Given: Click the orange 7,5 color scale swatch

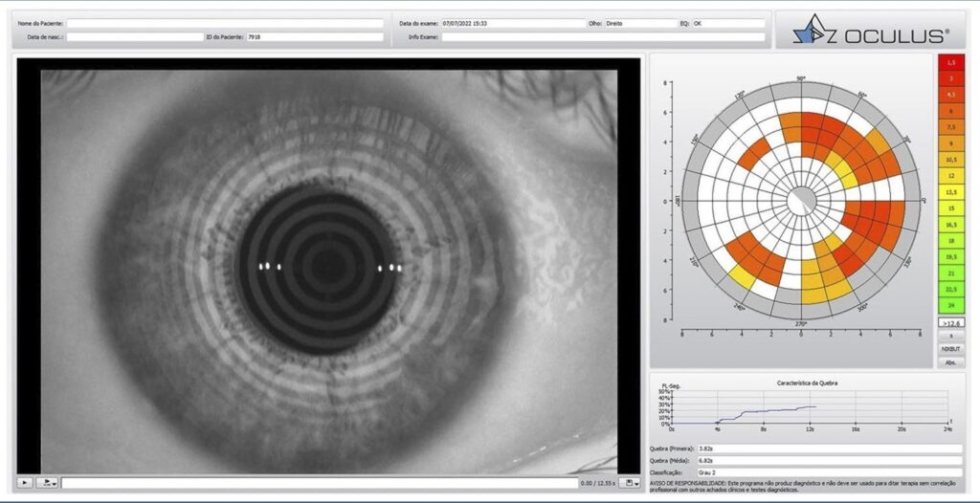Looking at the screenshot, I should [x=951, y=126].
